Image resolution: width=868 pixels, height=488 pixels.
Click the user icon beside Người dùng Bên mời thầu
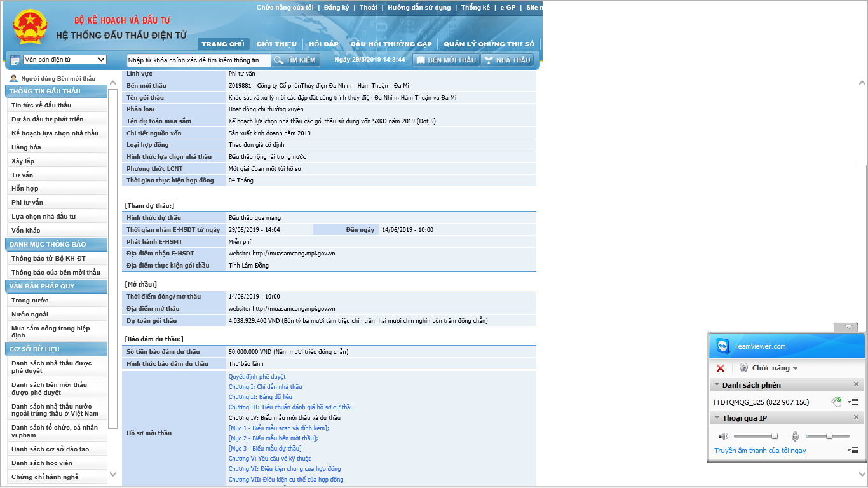[x=14, y=78]
